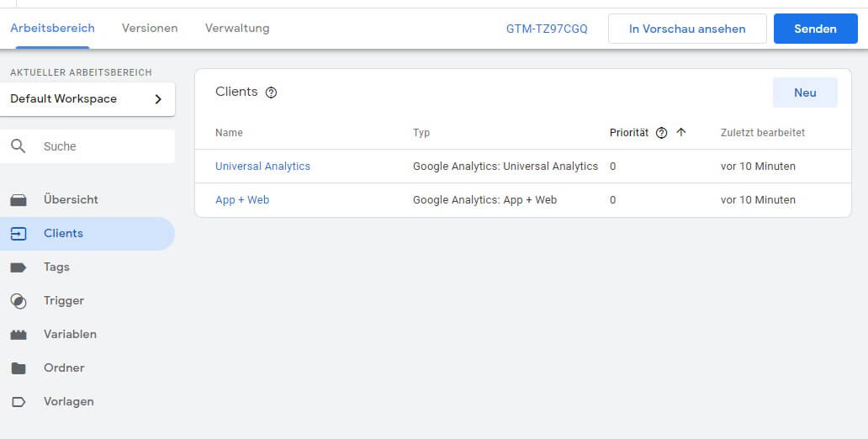Select the Tags menu item label
This screenshot has height=439, width=868.
56,267
